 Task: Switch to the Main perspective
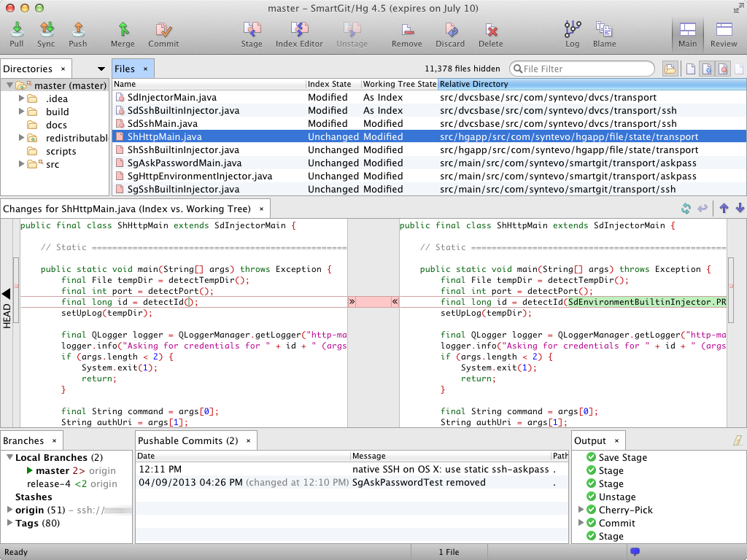pos(686,34)
